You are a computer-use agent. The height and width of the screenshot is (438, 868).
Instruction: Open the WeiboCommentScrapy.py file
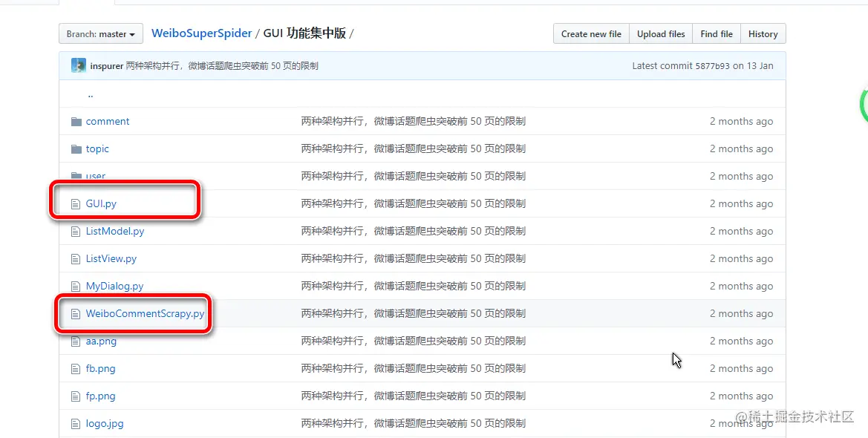pyautogui.click(x=145, y=313)
